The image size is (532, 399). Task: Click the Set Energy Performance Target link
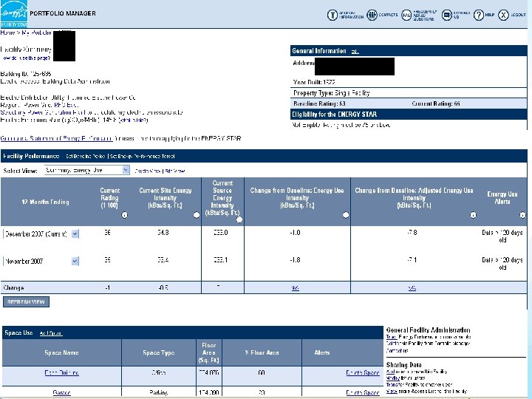pyautogui.click(x=143, y=157)
